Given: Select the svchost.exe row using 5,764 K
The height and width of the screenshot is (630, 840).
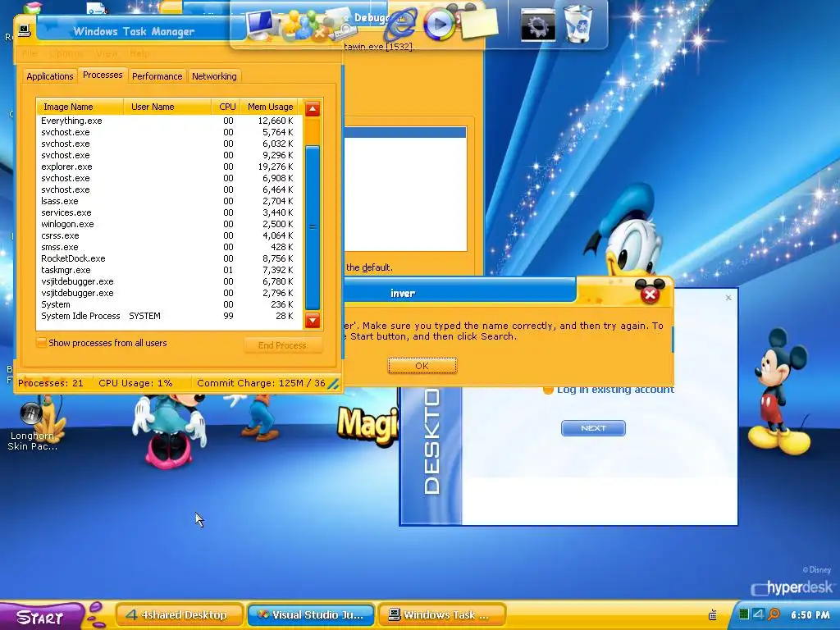Looking at the screenshot, I should point(169,132).
